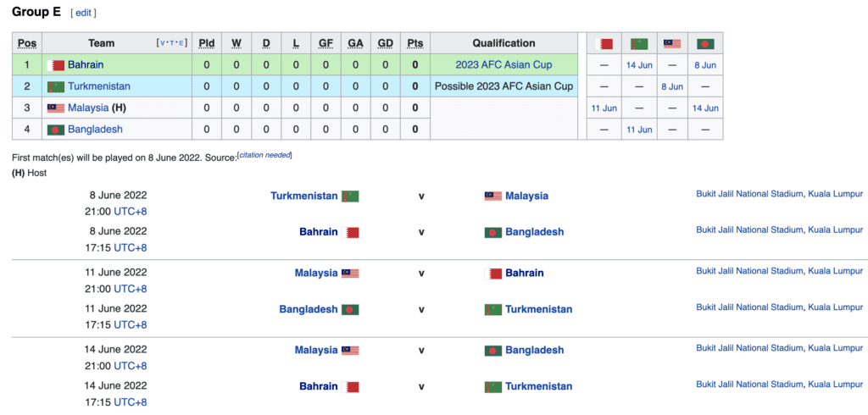The image size is (868, 415).
Task: Click the Bahrain flag in standings row
Action: coord(56,65)
